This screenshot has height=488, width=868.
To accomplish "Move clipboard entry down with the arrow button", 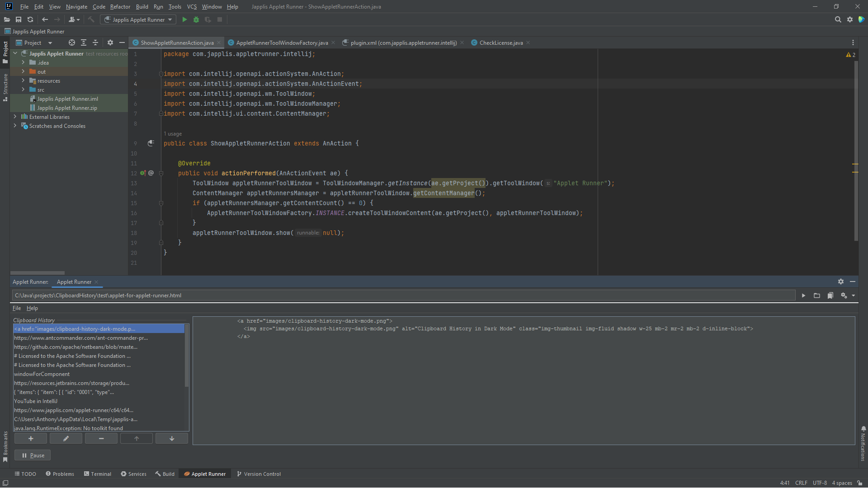I will point(172,438).
